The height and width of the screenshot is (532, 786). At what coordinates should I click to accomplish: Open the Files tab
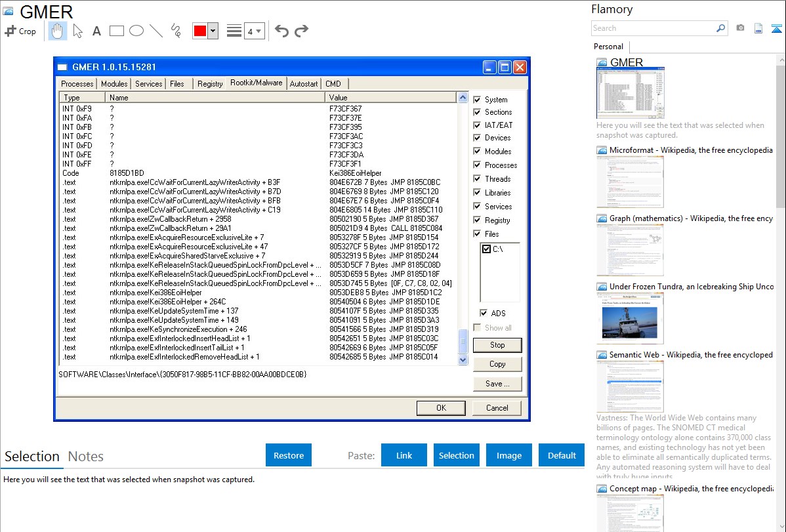pyautogui.click(x=177, y=84)
